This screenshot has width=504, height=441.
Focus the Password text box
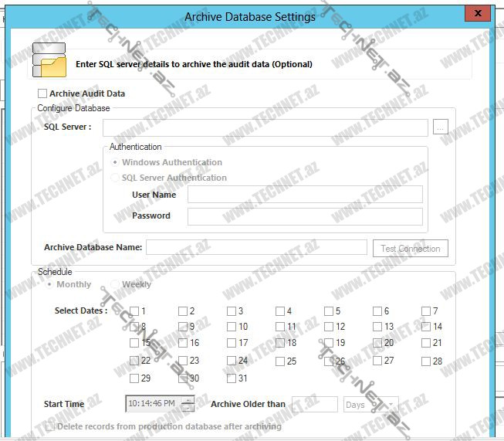click(x=305, y=216)
